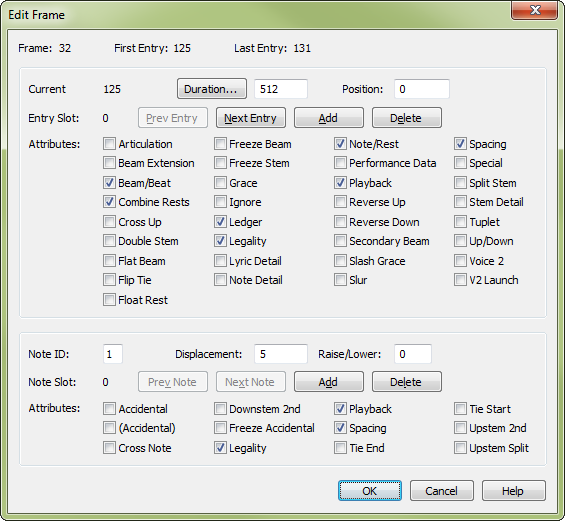This screenshot has height=521, width=565.
Task: Go to Next Entry
Action: 250,118
